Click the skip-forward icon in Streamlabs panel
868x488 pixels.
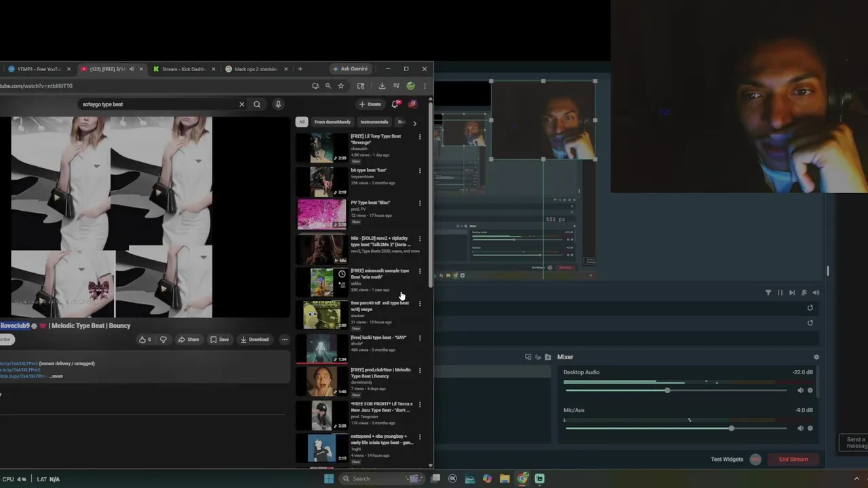(x=791, y=293)
